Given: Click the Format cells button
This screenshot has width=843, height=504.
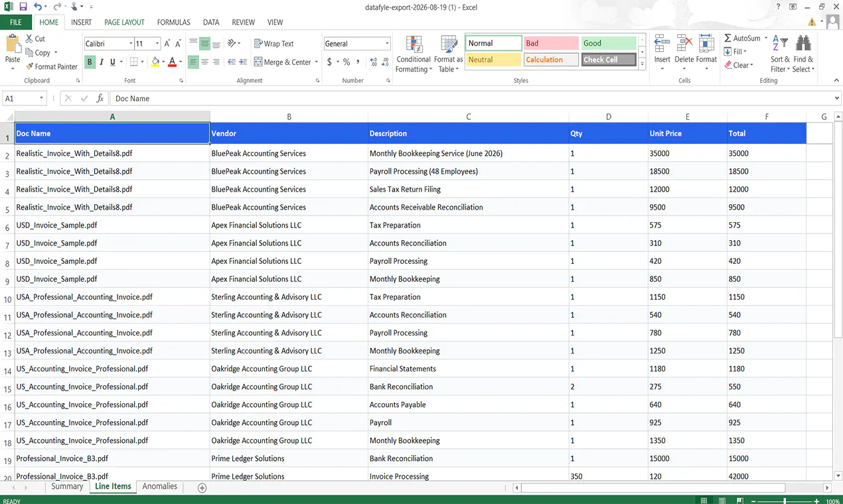Looking at the screenshot, I should pos(706,54).
